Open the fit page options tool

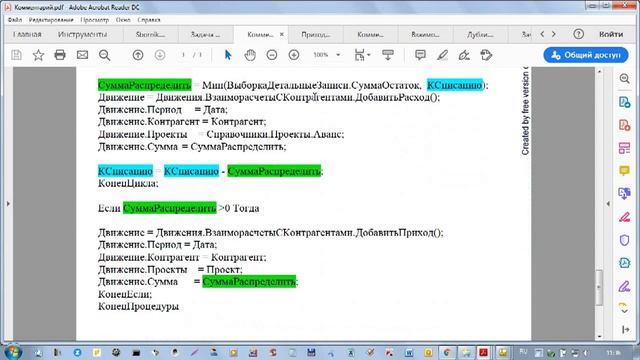362,55
